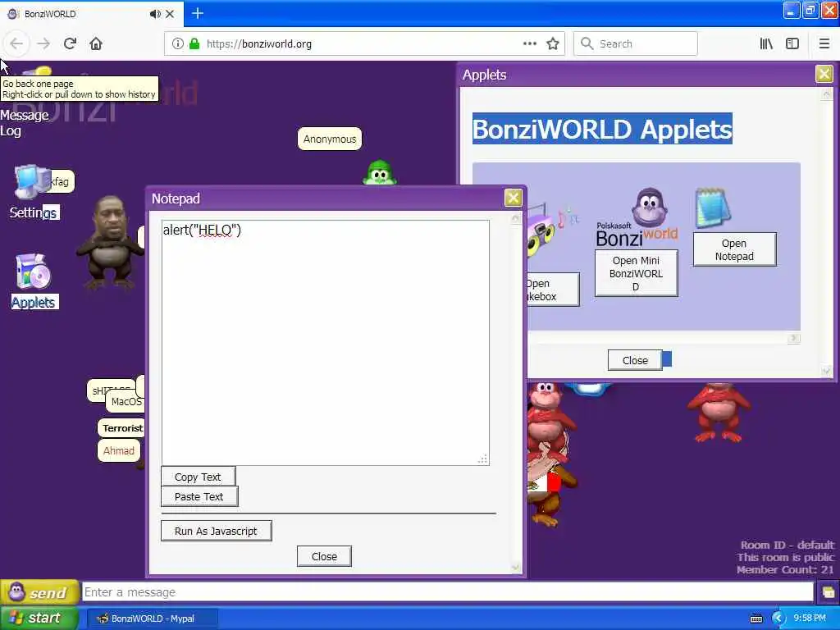
Task: Click the BonziWORLD Applets heading
Action: [x=602, y=129]
